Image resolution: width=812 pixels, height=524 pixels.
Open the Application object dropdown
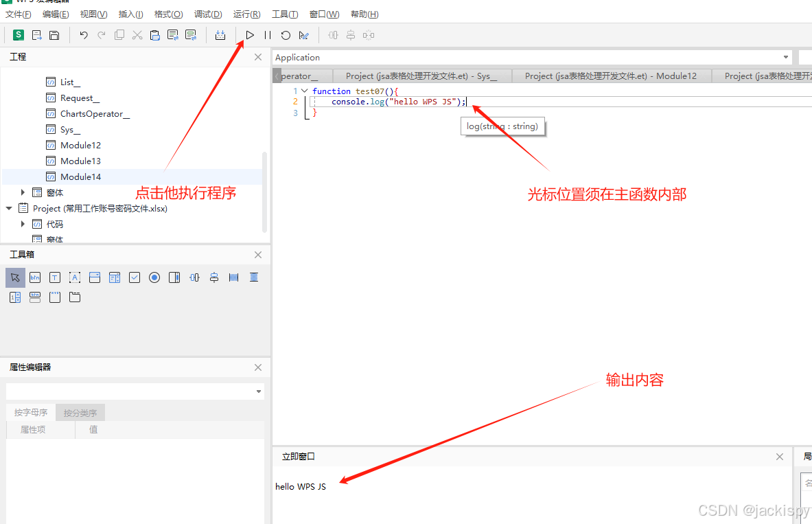(x=786, y=57)
